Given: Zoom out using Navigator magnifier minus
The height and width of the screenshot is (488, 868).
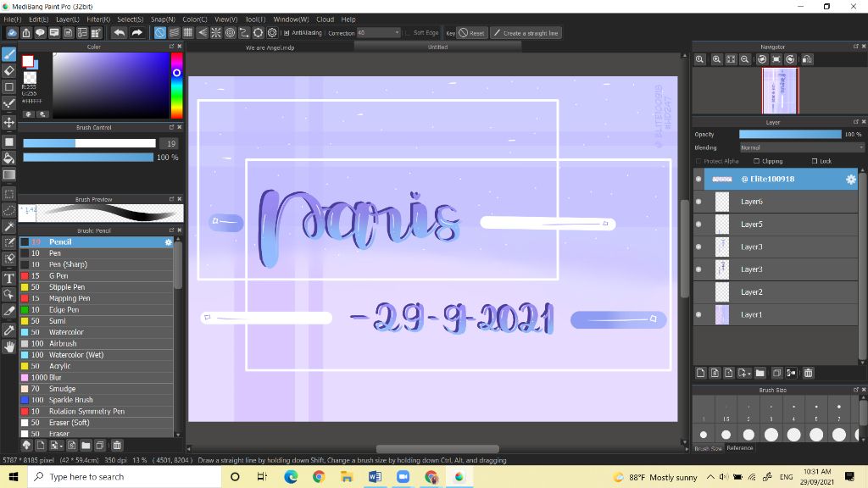Looking at the screenshot, I should click(745, 59).
